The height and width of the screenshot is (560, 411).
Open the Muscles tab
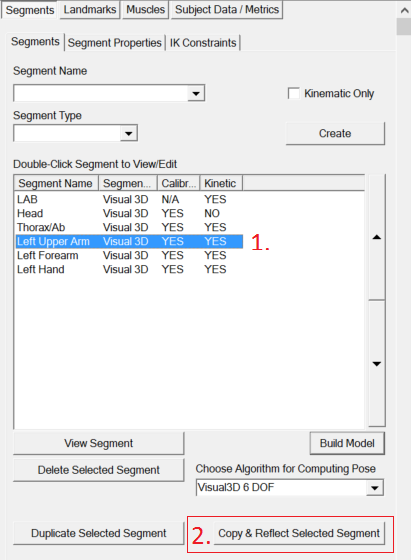pos(145,10)
